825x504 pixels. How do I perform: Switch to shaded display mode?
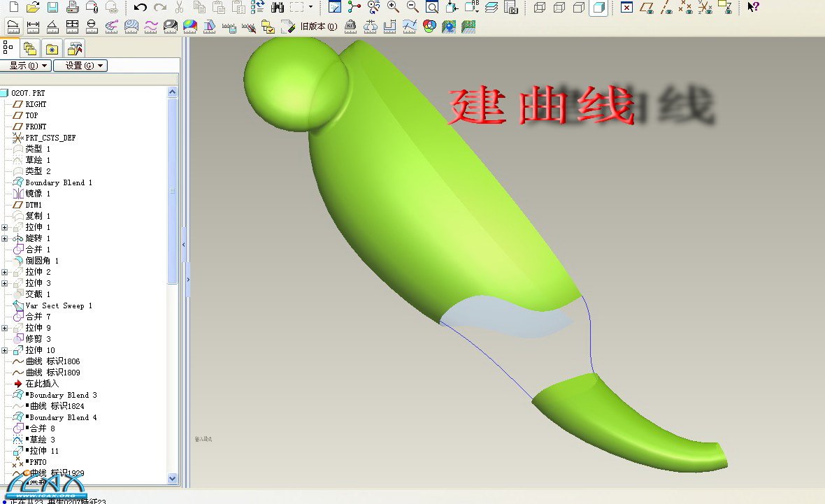tap(598, 8)
